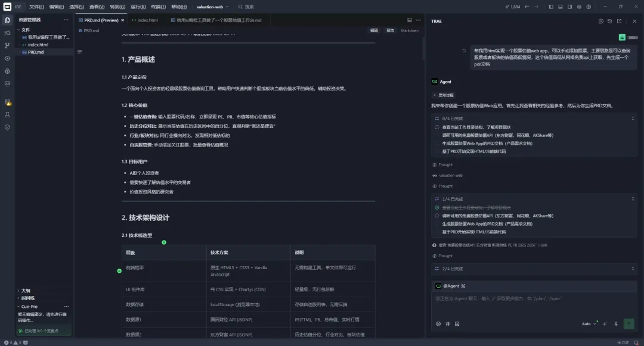Toggle the primary left sidebar layout
This screenshot has height=346, width=644.
[551, 7]
